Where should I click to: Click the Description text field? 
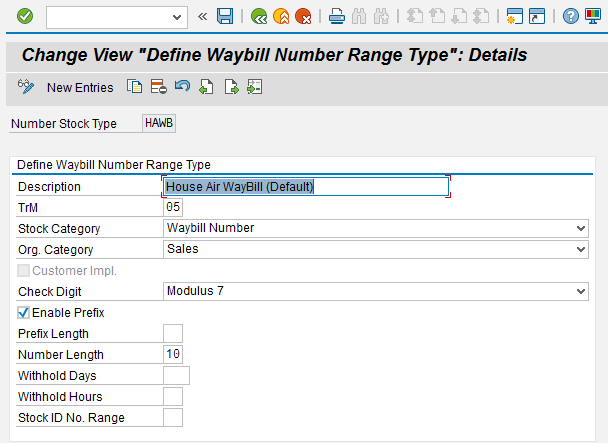coord(305,186)
